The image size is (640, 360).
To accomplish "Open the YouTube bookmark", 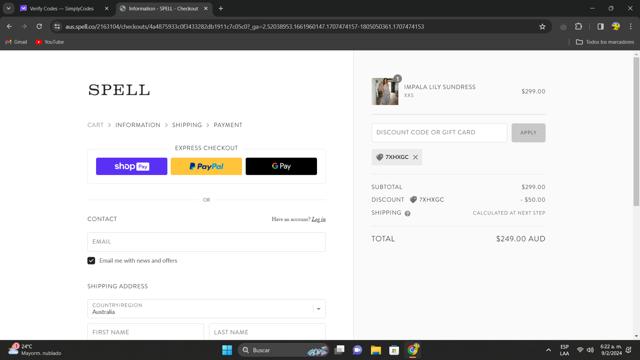I will [50, 42].
